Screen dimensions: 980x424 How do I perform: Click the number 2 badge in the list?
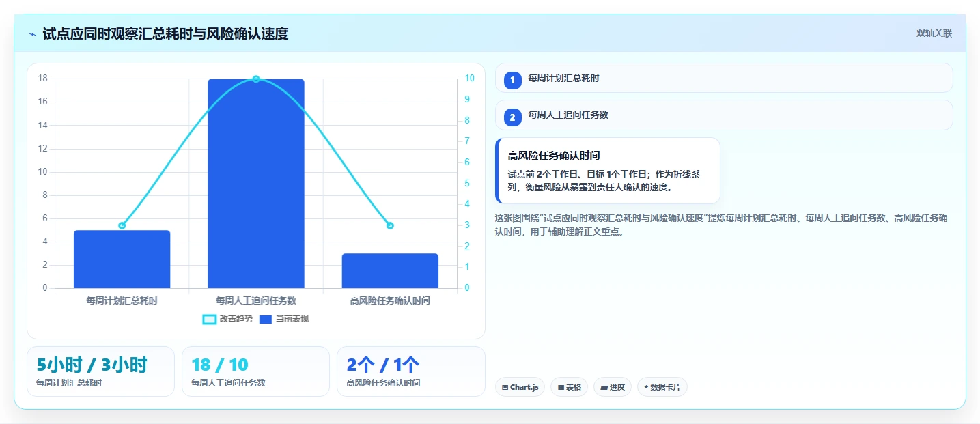click(x=513, y=117)
